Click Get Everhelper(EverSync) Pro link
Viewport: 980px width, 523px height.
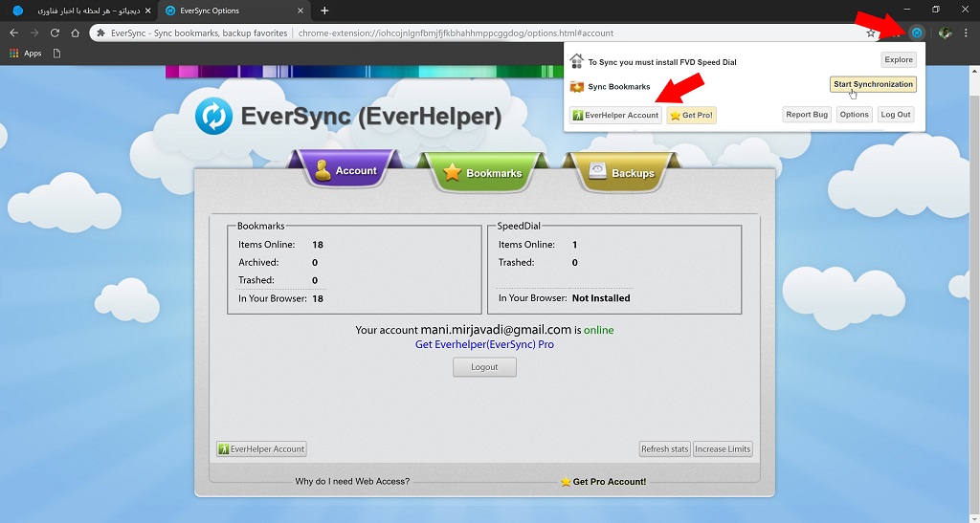pyautogui.click(x=484, y=344)
